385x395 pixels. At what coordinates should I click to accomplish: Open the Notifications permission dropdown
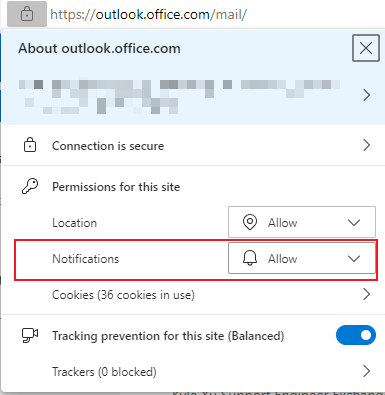tap(302, 258)
